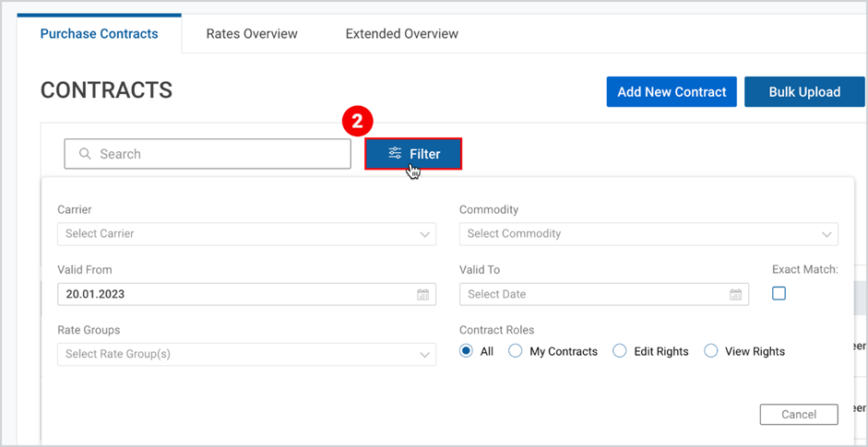The width and height of the screenshot is (868, 447).
Task: Click the chevron arrow of Rate Groups field
Action: tap(424, 355)
